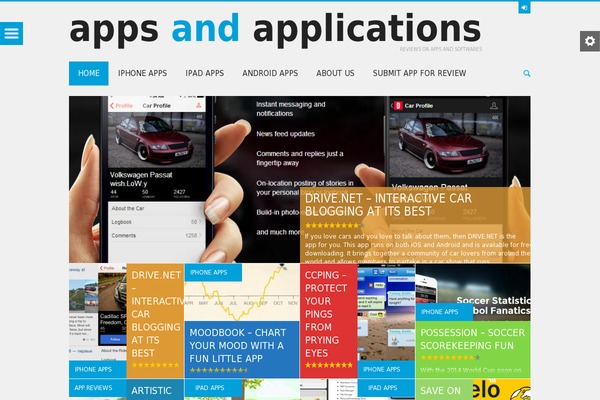
Task: Open the large Drive.net featured article headline
Action: click(388, 205)
